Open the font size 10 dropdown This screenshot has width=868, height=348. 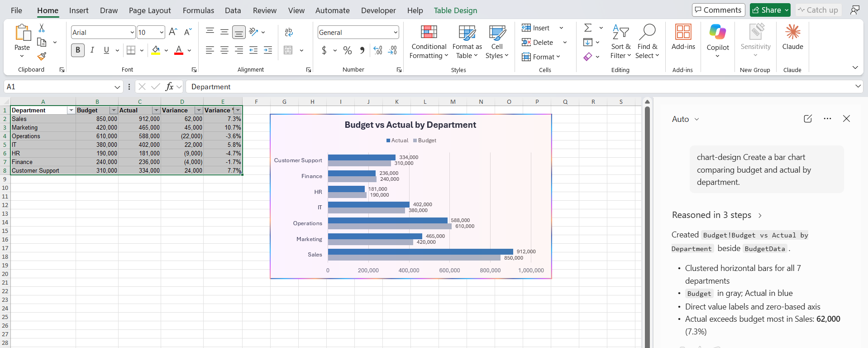(162, 32)
